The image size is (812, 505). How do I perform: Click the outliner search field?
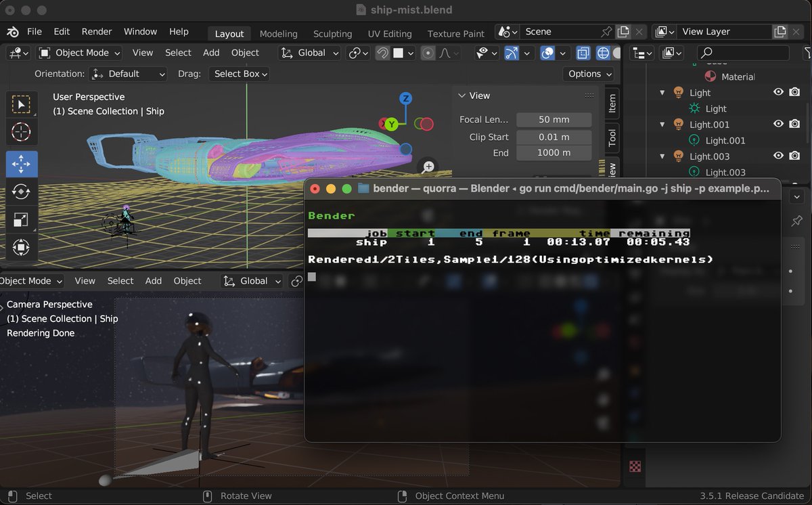pos(742,53)
